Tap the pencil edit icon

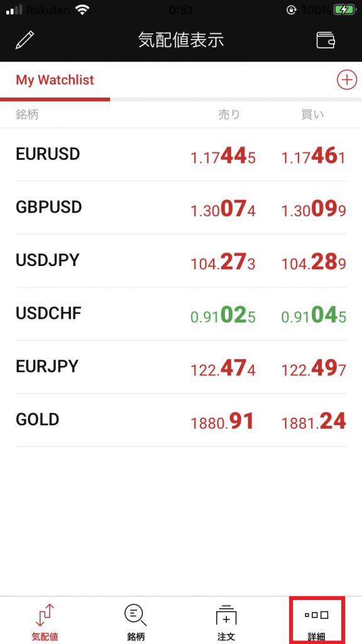click(x=25, y=40)
